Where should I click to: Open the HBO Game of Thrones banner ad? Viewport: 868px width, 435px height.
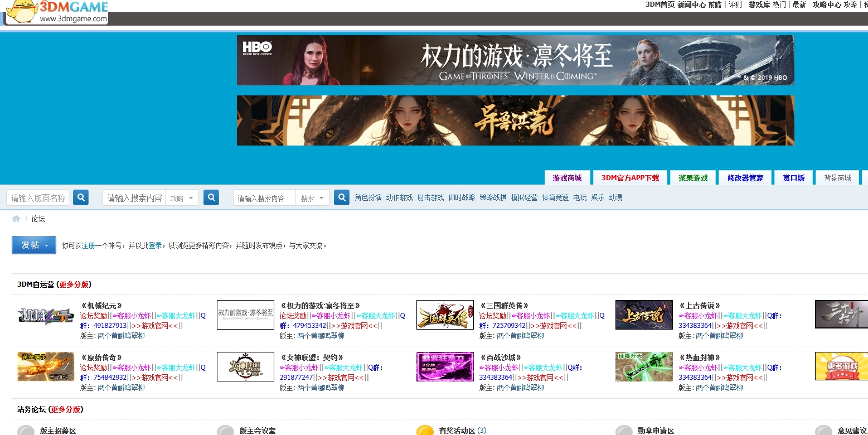[516, 60]
